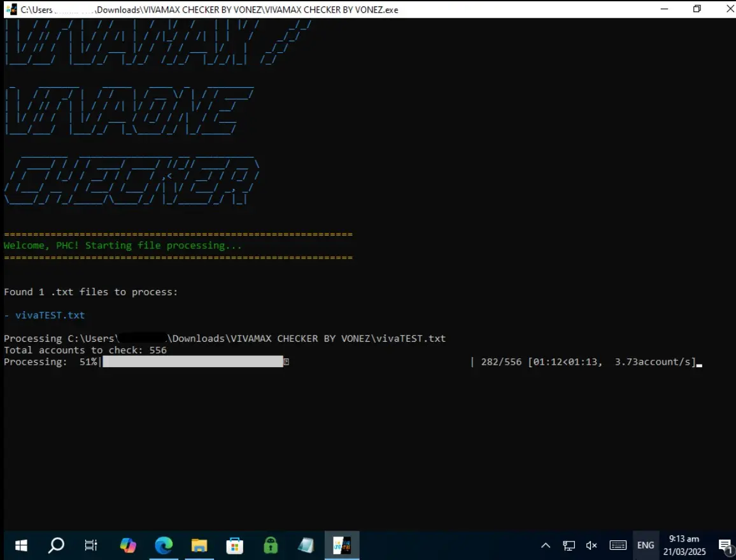This screenshot has height=560, width=736.
Task: Open clock and calendar 9:13 am
Action: click(684, 545)
